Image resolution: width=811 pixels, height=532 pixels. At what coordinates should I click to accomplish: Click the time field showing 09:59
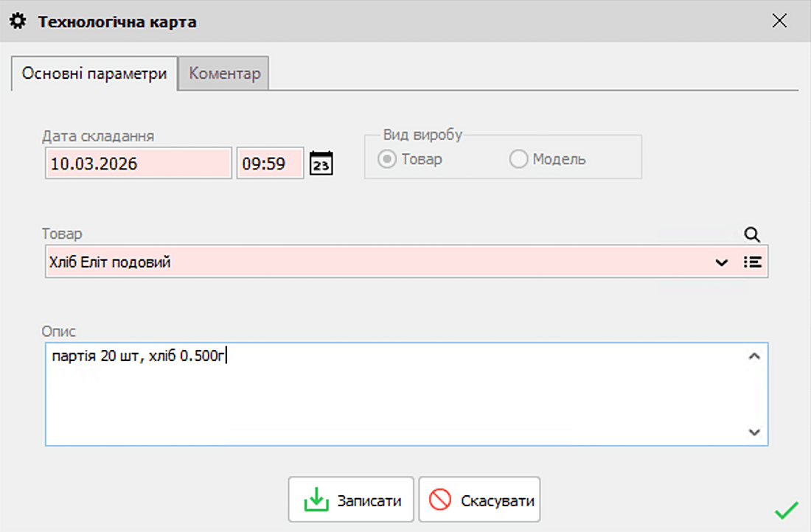270,164
